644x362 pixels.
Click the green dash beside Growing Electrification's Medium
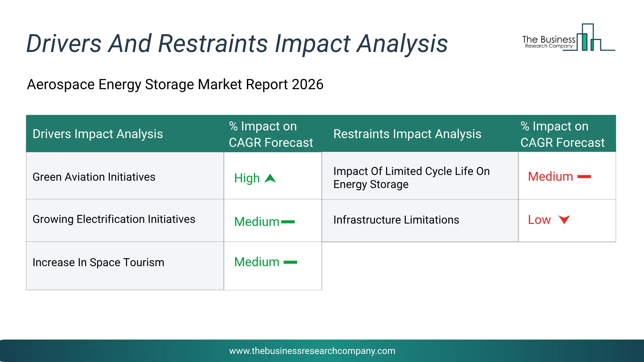288,222
